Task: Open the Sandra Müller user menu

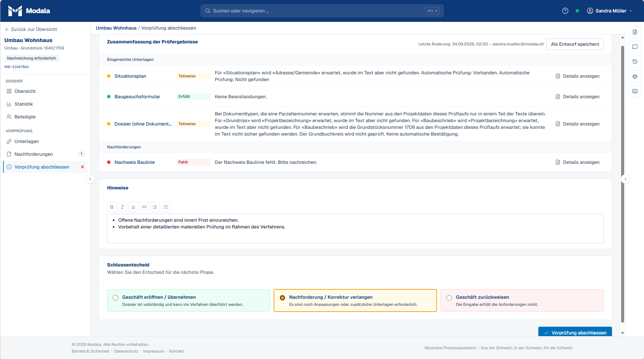Action: pos(610,11)
